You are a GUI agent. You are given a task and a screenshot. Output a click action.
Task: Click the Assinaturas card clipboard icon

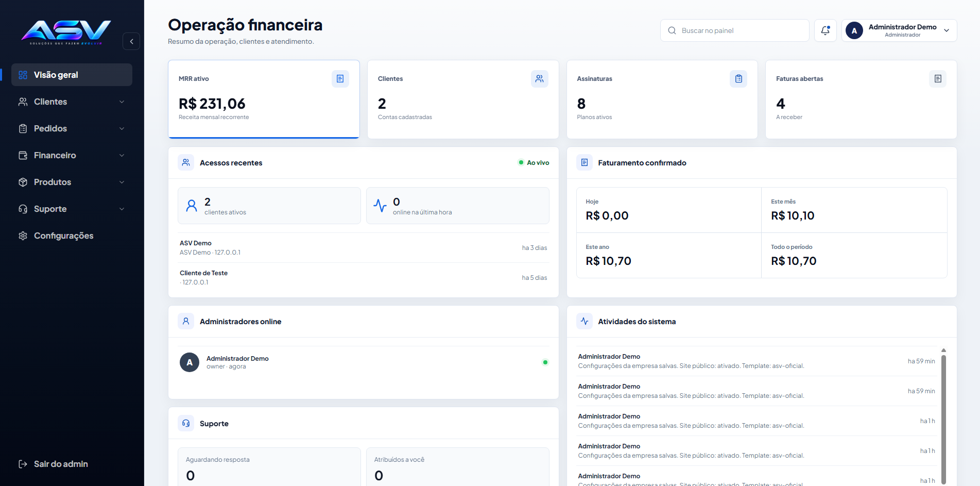pyautogui.click(x=738, y=79)
